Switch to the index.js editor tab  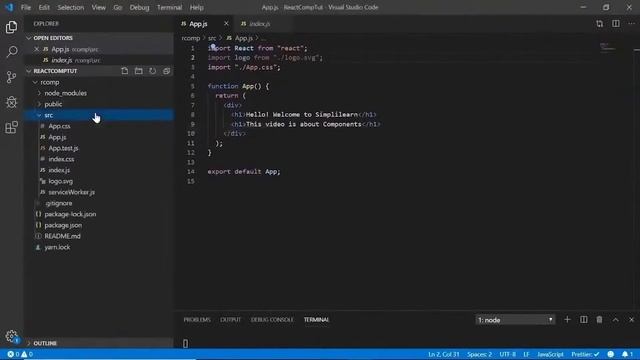pos(260,24)
